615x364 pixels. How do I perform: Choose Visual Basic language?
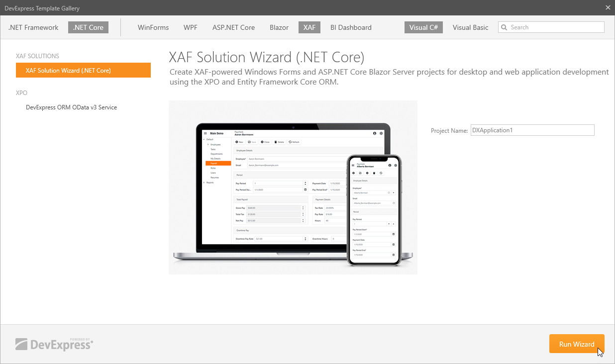coord(470,27)
